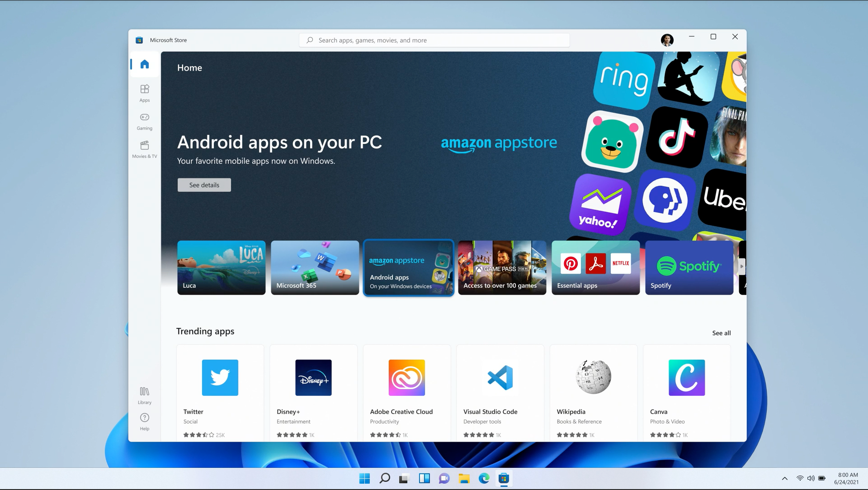
Task: Click the Microsoft 365 featured carousel item
Action: pos(314,267)
